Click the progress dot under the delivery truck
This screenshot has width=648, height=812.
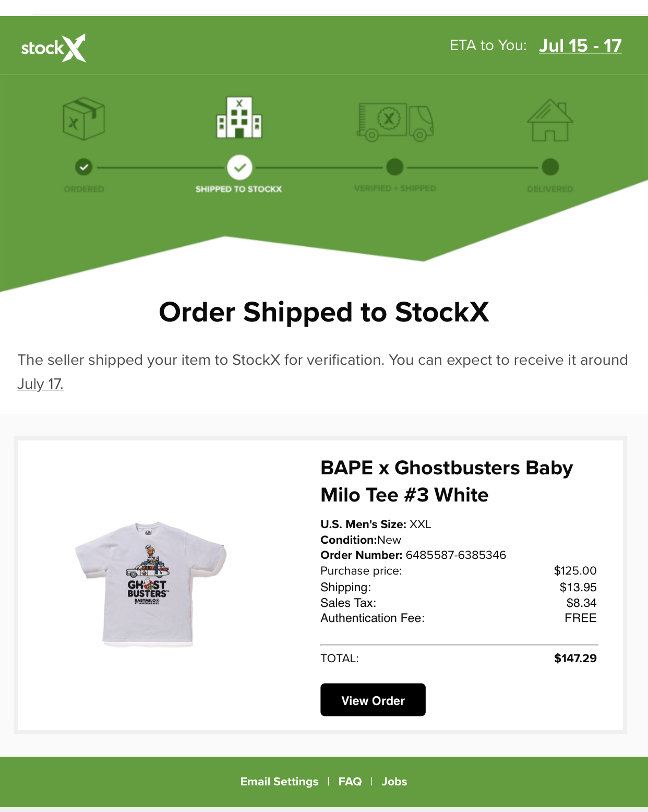pyautogui.click(x=395, y=168)
